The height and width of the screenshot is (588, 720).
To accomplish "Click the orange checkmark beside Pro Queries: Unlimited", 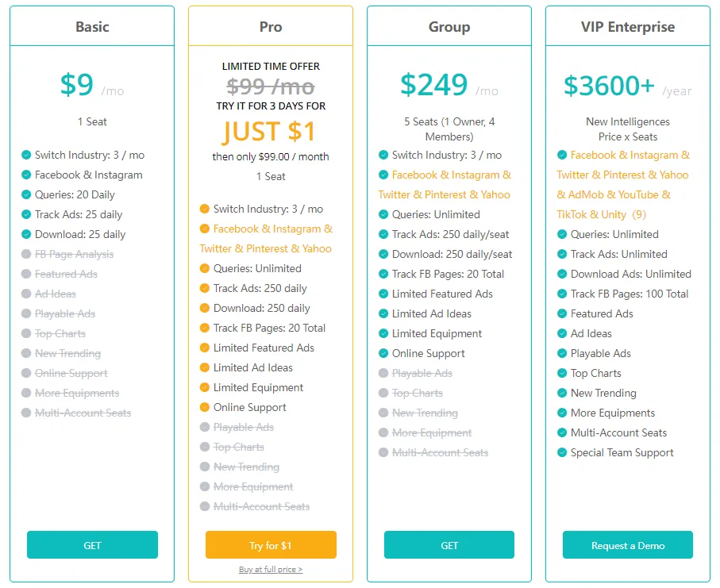I will pos(205,269).
